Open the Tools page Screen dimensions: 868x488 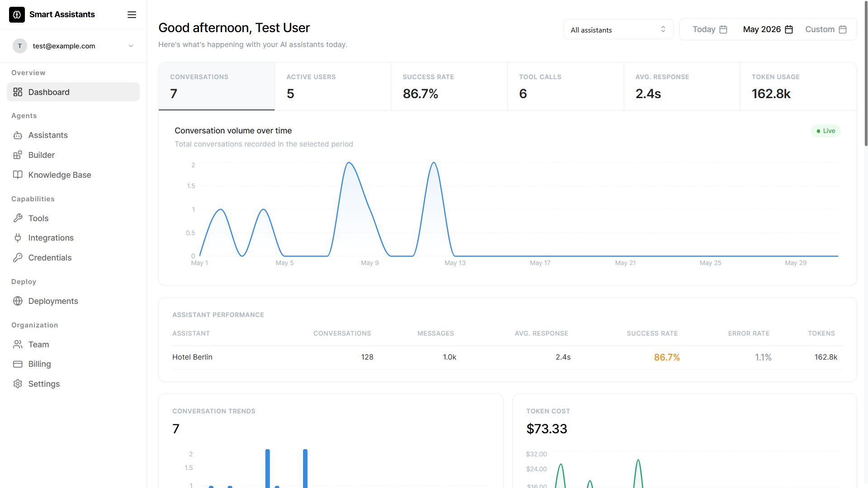[x=73, y=218]
